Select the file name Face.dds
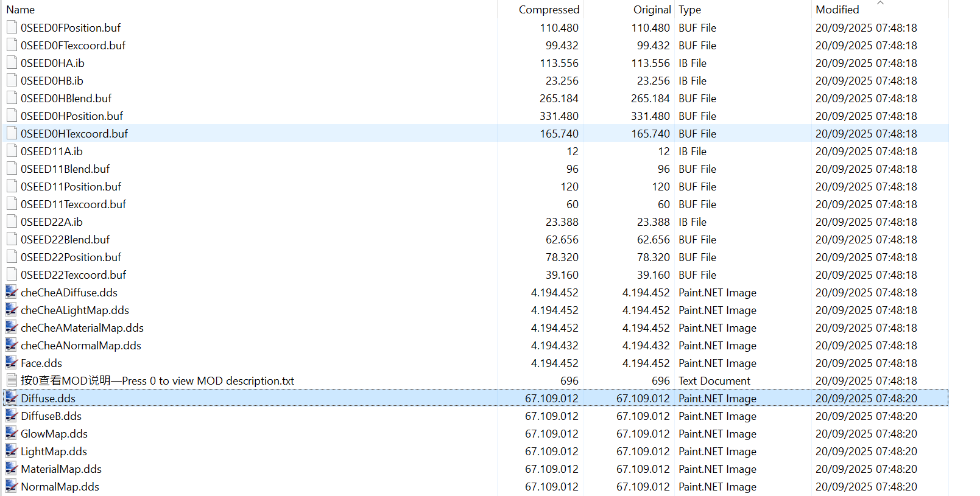 [x=41, y=363]
